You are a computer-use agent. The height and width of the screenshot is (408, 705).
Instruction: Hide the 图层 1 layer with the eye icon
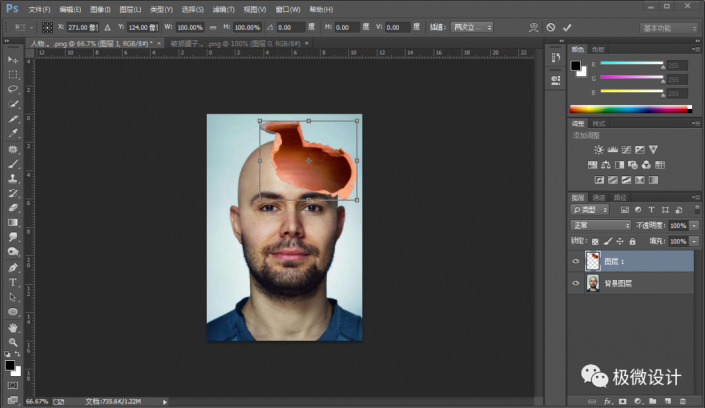[575, 262]
